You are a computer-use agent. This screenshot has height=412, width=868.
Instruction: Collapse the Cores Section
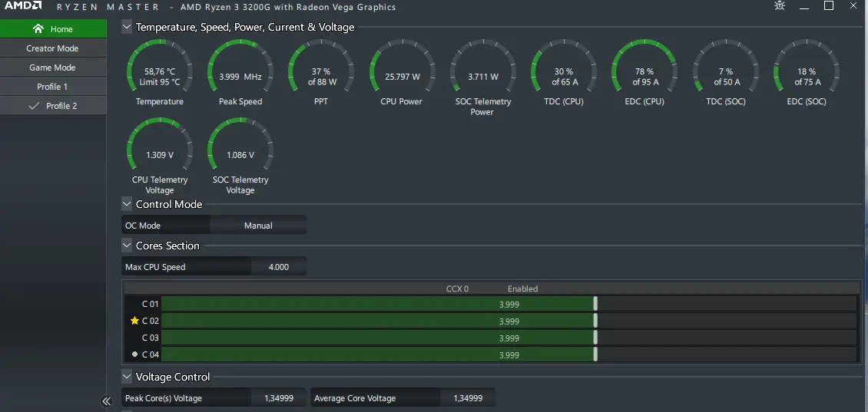127,246
